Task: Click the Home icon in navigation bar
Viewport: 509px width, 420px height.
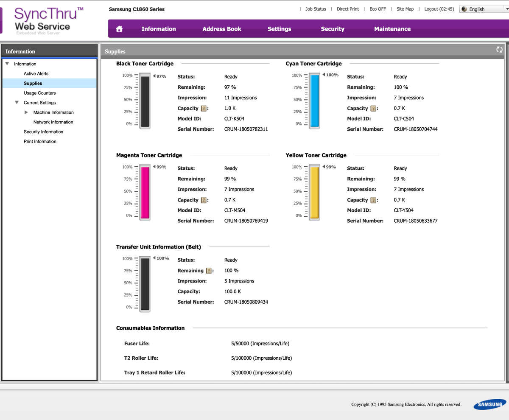Action: pyautogui.click(x=119, y=29)
